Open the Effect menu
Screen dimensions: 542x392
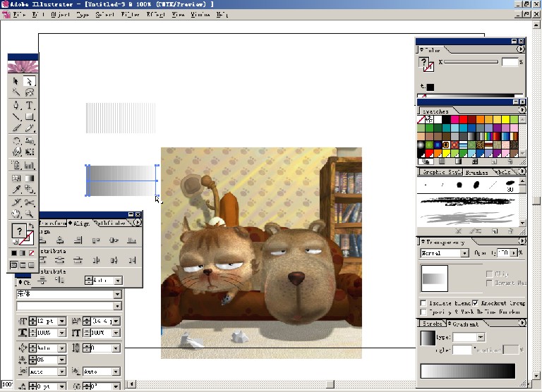pos(156,15)
